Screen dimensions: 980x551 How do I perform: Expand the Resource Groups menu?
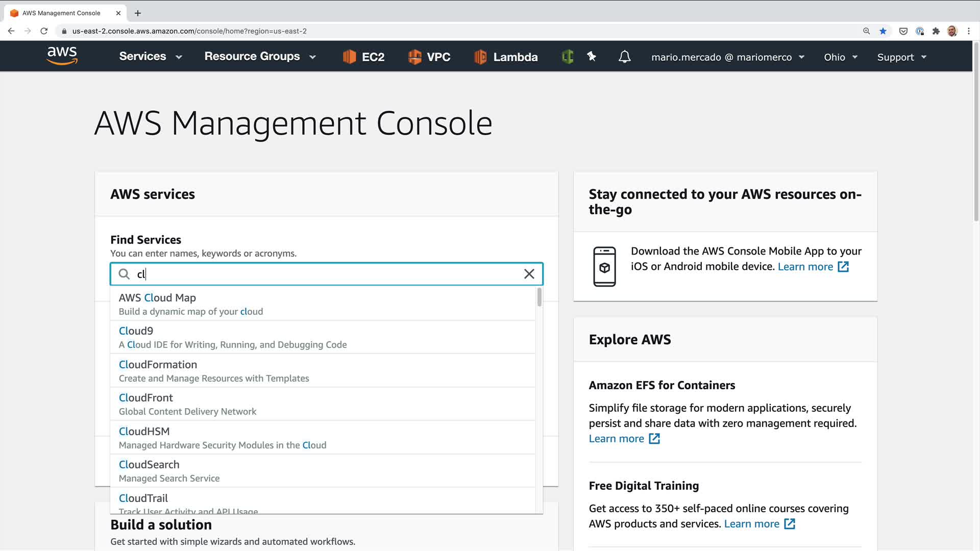(260, 57)
